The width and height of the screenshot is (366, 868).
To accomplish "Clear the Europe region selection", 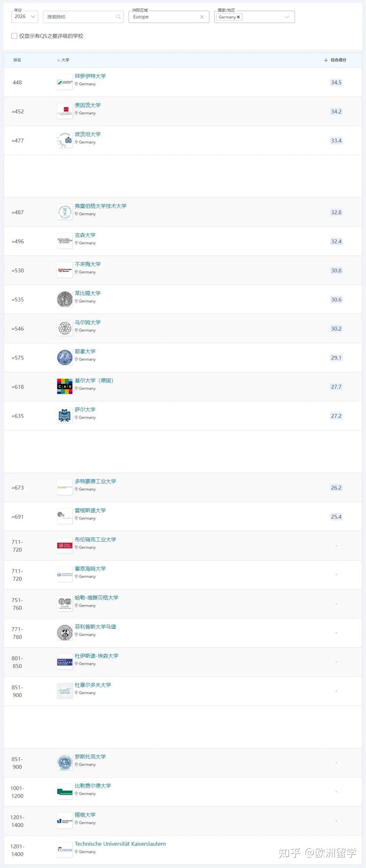I will (x=202, y=17).
